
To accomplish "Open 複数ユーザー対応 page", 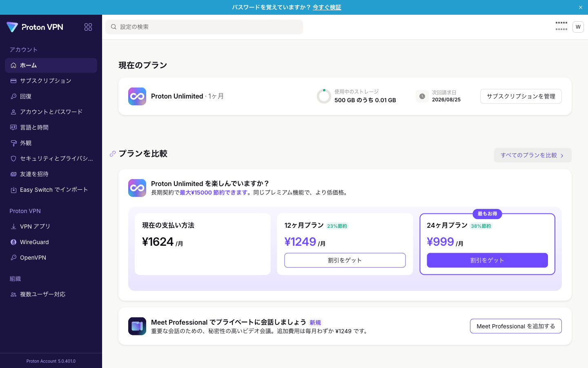I will click(x=51, y=294).
